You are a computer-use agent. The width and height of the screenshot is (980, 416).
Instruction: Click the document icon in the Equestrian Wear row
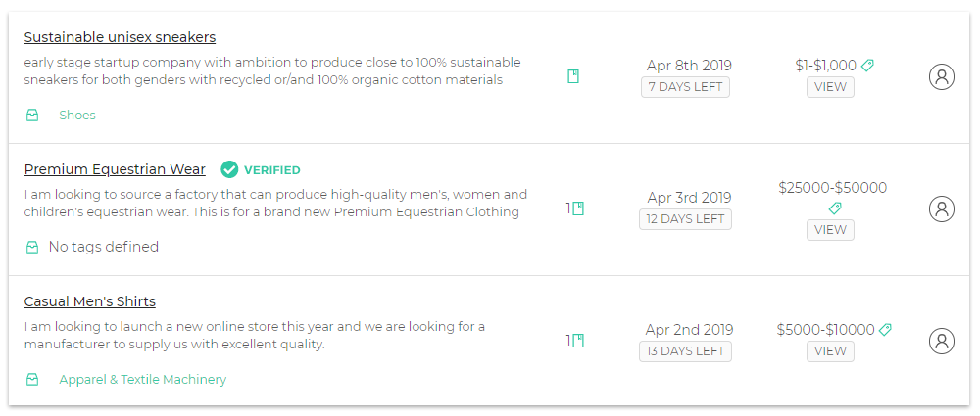[578, 208]
